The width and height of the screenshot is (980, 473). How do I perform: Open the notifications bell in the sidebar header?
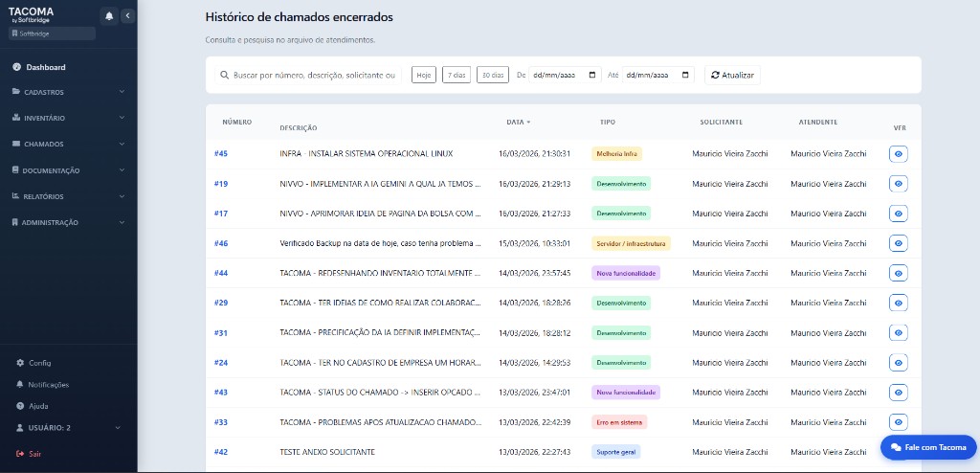(109, 15)
